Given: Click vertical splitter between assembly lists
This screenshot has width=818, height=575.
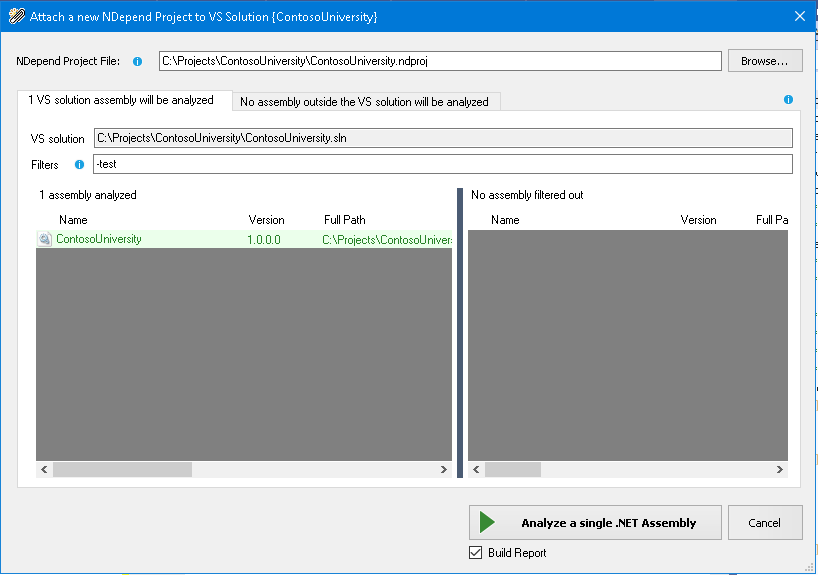Looking at the screenshot, I should coord(460,333).
